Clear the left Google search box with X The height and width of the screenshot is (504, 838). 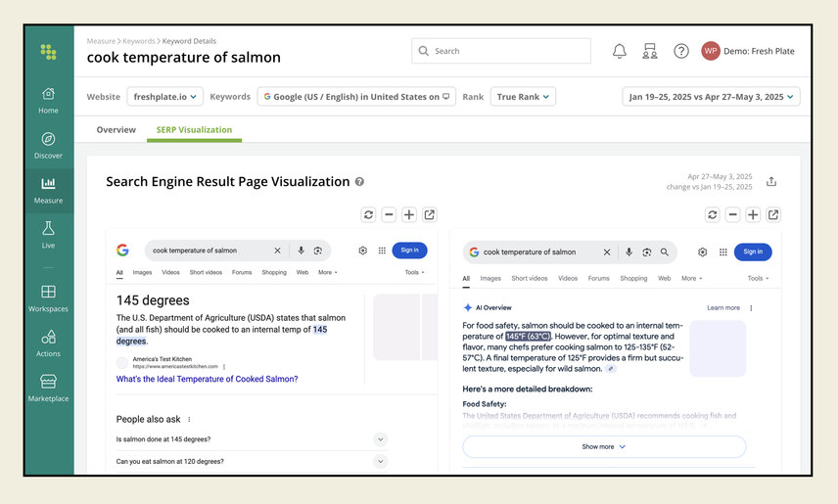[277, 251]
